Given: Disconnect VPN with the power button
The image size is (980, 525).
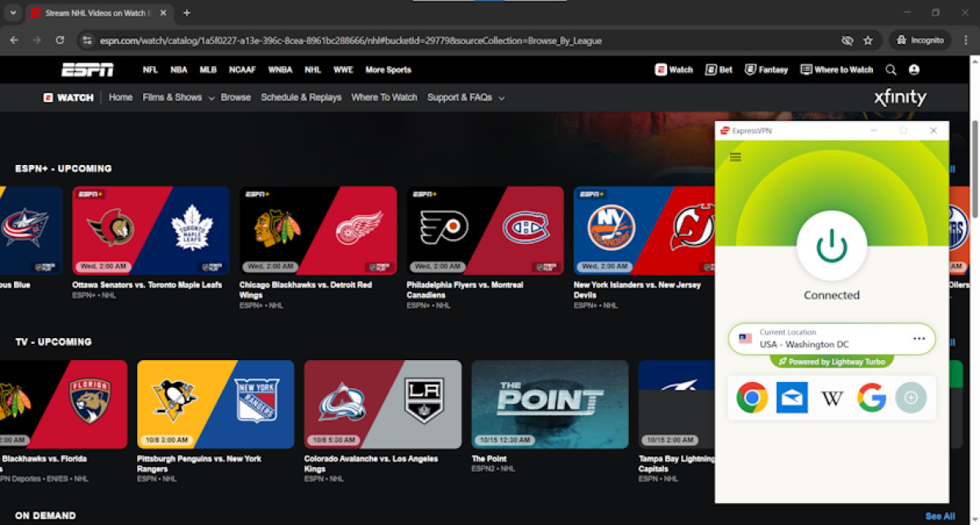Looking at the screenshot, I should (831, 245).
